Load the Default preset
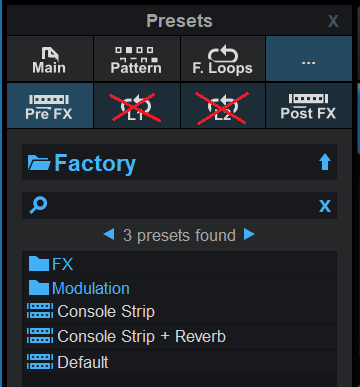Screen dimensions: 360x387 [179, 362]
